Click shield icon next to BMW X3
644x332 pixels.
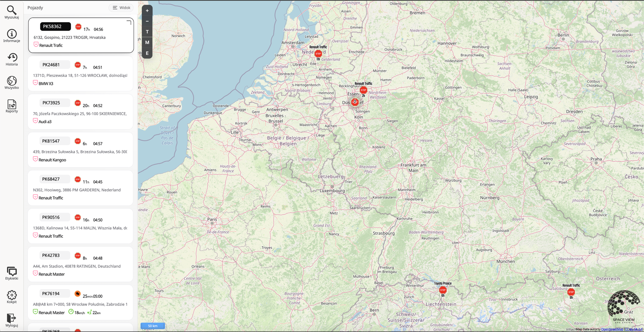tap(35, 83)
